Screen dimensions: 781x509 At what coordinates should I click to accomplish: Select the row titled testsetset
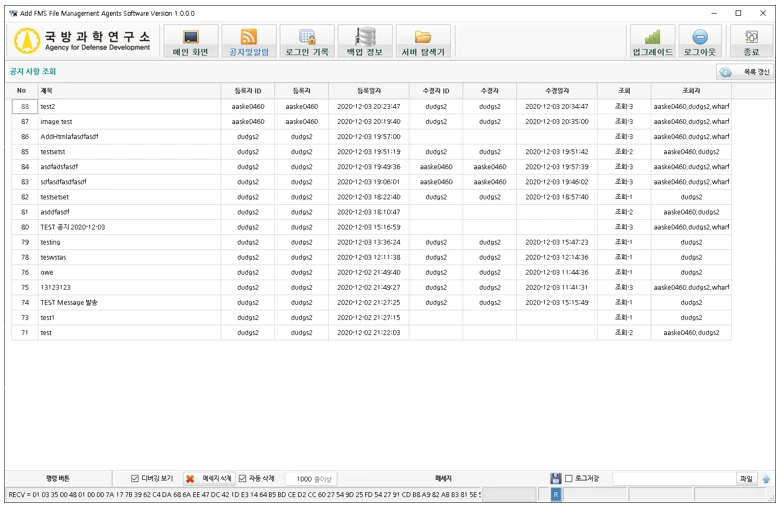371,197
